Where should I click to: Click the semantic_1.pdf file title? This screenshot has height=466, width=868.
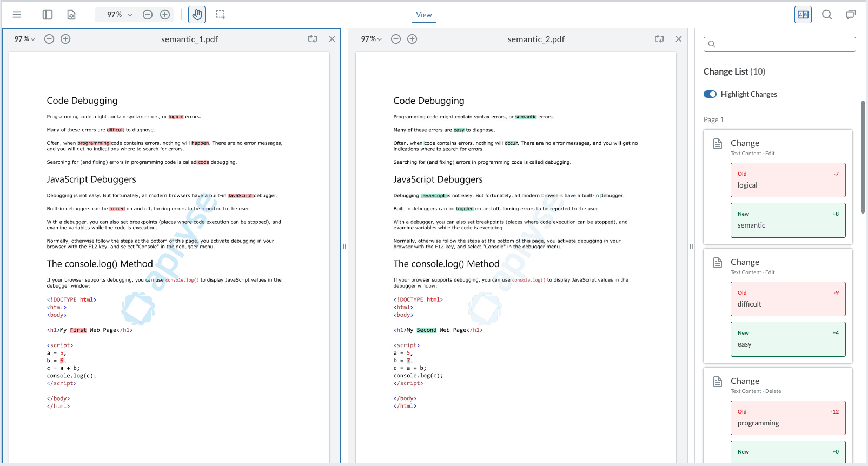189,39
